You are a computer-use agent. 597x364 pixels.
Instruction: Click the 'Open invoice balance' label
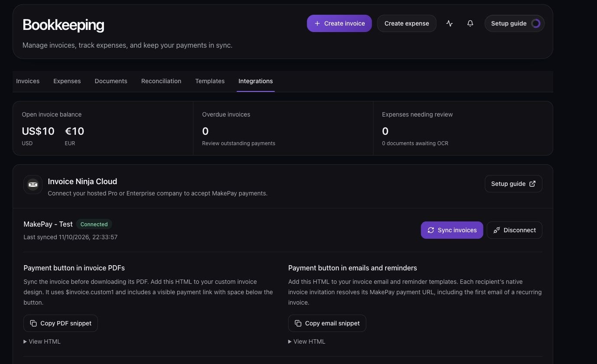52,114
